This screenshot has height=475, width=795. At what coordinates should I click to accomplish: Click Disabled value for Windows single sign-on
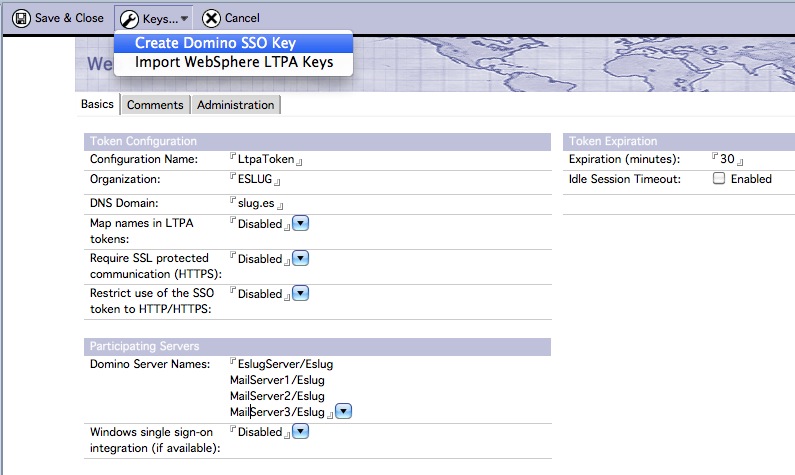pyautogui.click(x=260, y=432)
